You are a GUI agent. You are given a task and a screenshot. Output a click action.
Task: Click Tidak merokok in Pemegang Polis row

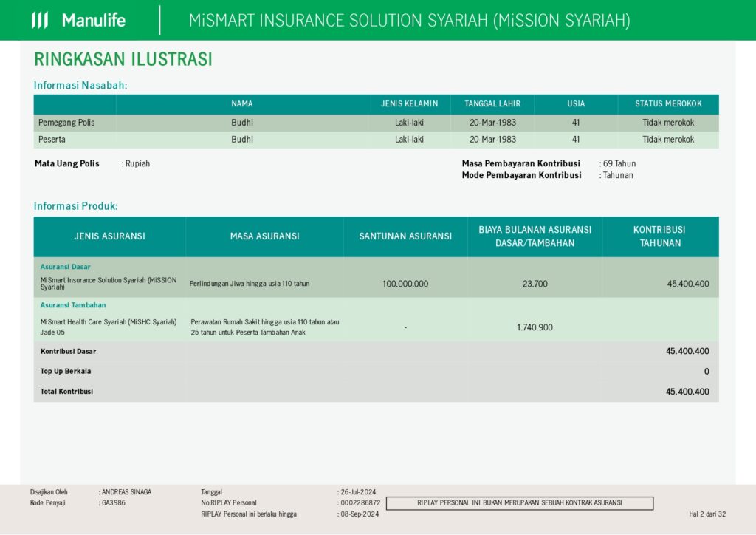point(668,123)
